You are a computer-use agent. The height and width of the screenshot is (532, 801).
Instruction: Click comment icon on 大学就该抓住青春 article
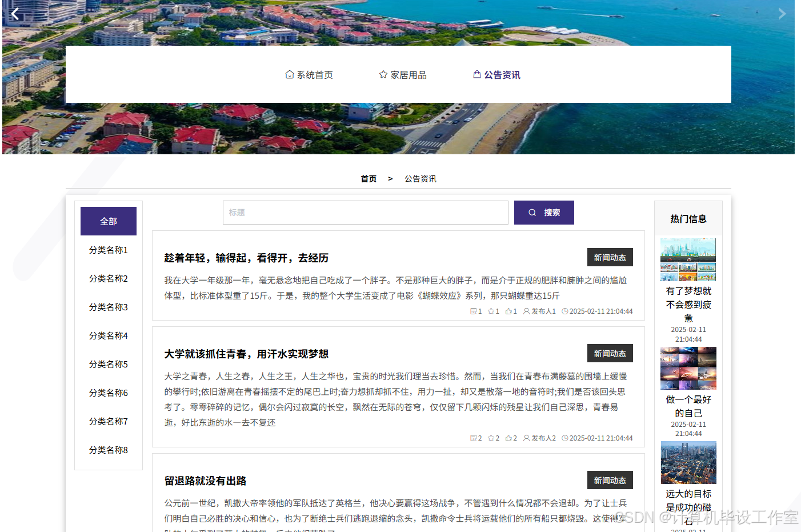(x=473, y=438)
